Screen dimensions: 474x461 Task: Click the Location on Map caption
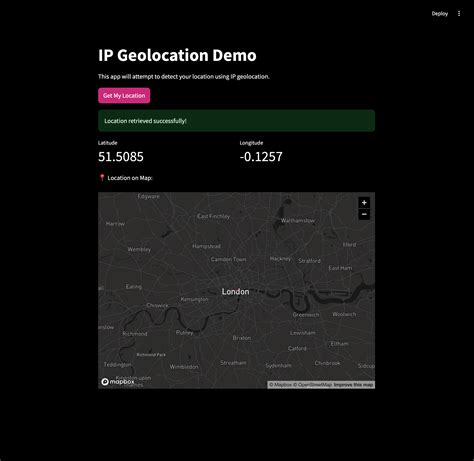[130, 178]
